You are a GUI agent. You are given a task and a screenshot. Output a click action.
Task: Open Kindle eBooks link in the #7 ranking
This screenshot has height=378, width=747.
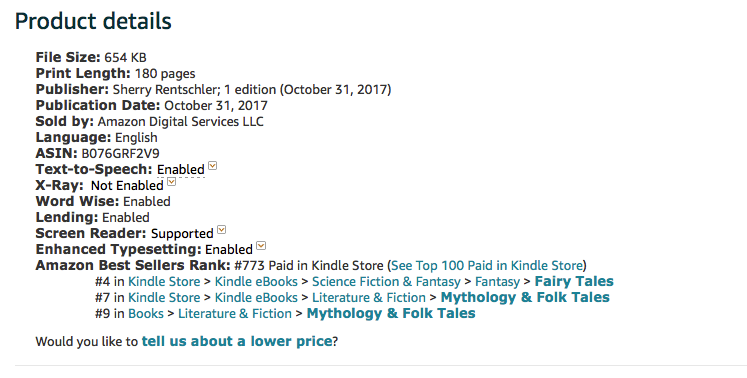256,298
